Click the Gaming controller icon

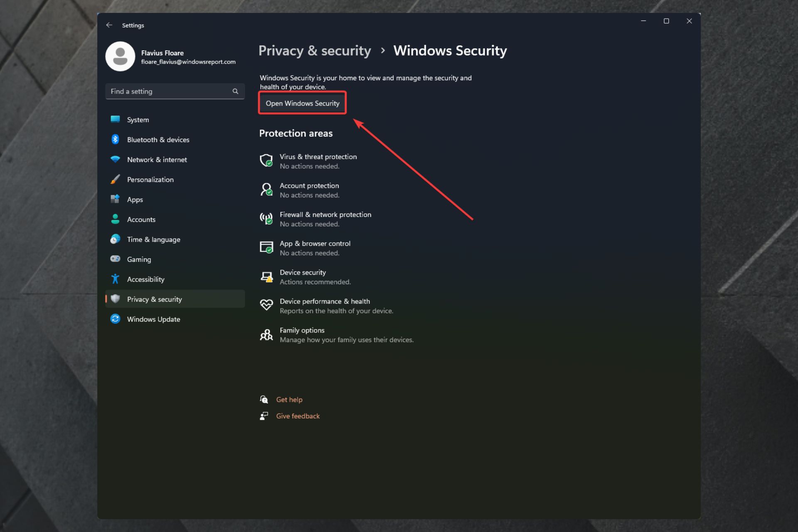coord(115,259)
